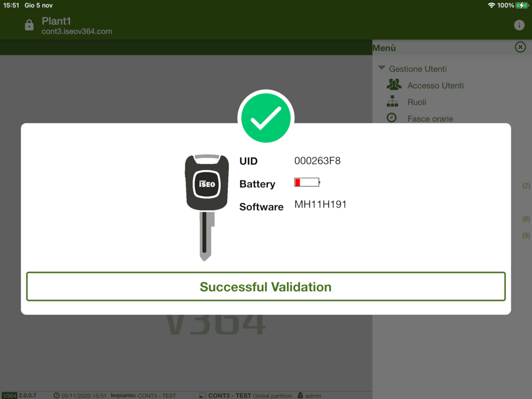Open Accesso Utenti menu entry
Viewport: 532px width, 399px height.
pos(435,86)
